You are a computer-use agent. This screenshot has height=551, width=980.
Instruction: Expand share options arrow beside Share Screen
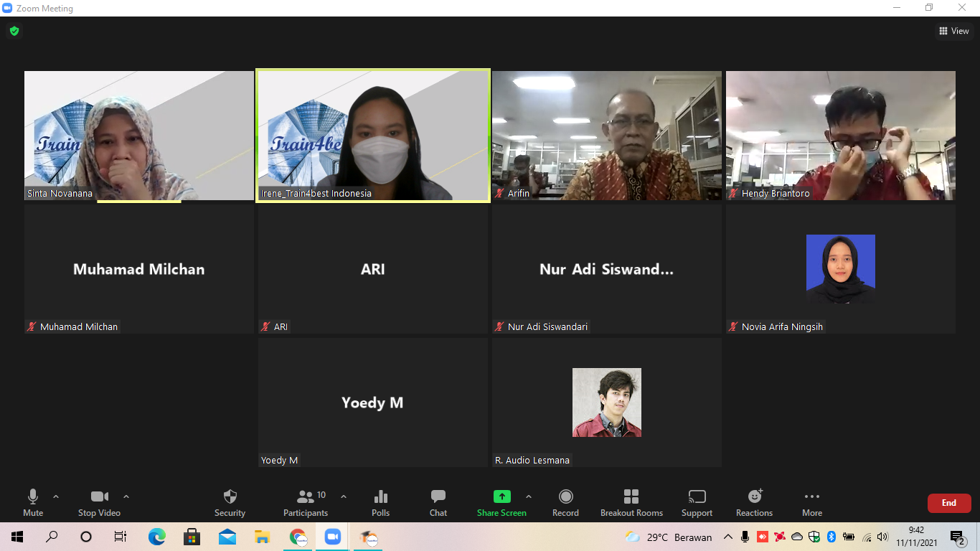[529, 496]
